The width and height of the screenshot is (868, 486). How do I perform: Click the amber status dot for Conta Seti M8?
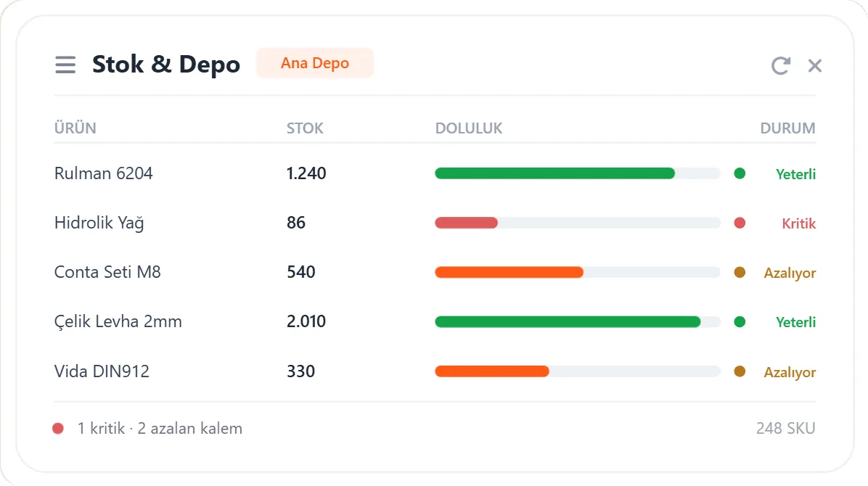[x=740, y=272]
